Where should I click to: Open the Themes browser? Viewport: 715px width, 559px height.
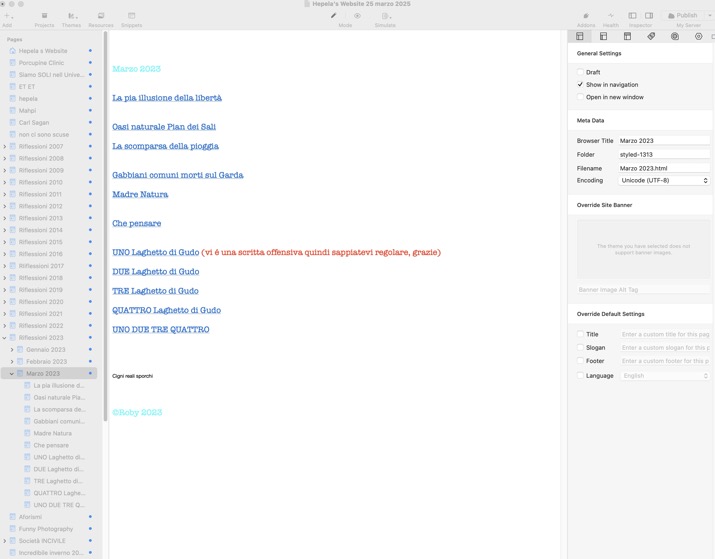pos(71,17)
